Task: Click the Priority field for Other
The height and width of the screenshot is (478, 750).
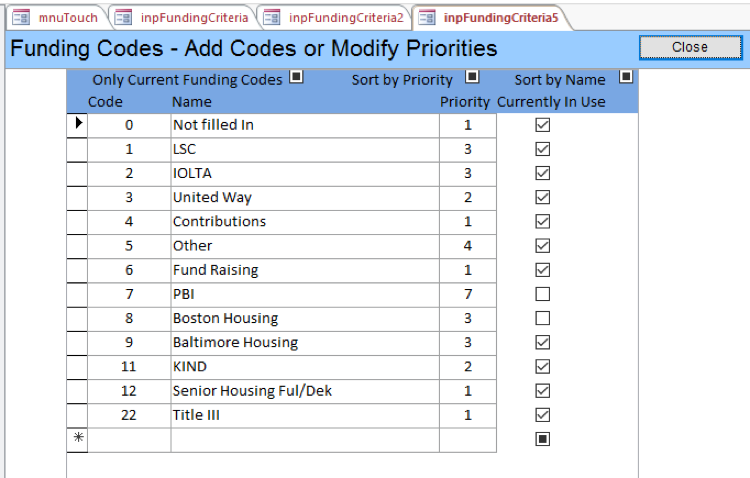Action: pyautogui.click(x=467, y=246)
